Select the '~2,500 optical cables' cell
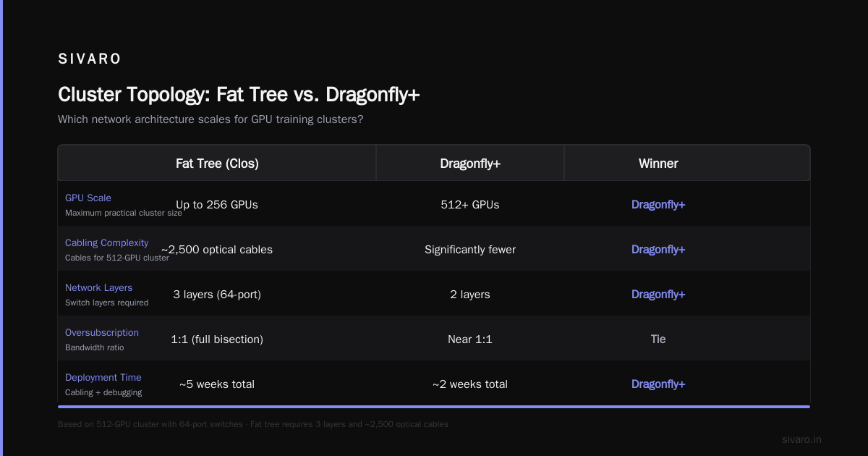 (x=217, y=250)
